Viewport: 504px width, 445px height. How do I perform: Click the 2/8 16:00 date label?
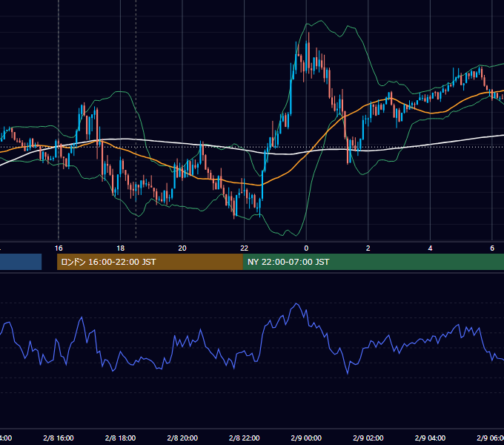[59, 438]
